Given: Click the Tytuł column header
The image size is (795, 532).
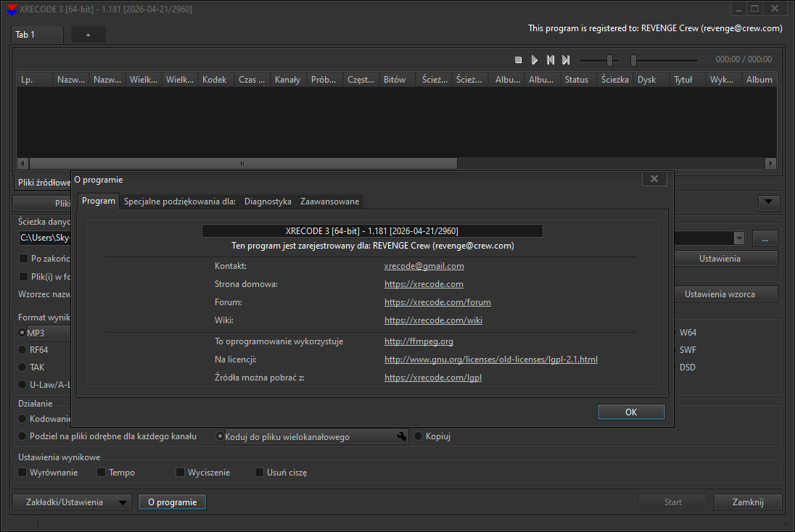Looking at the screenshot, I should pos(688,80).
